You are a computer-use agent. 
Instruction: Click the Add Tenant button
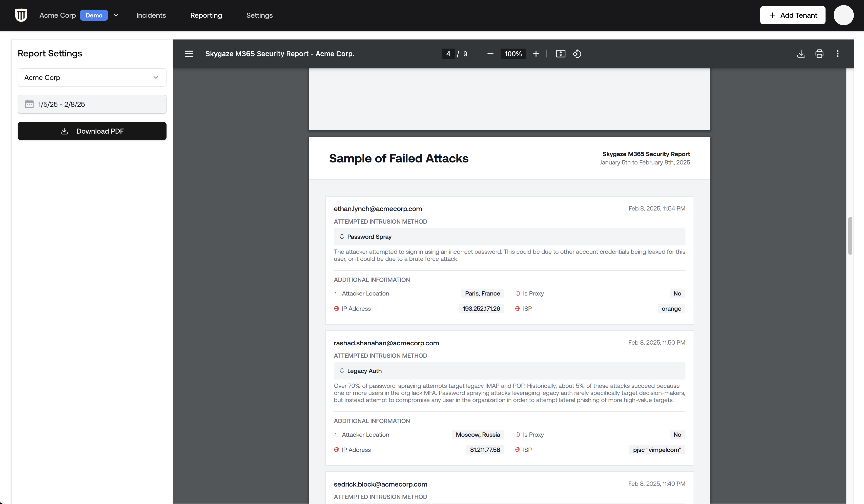click(792, 15)
